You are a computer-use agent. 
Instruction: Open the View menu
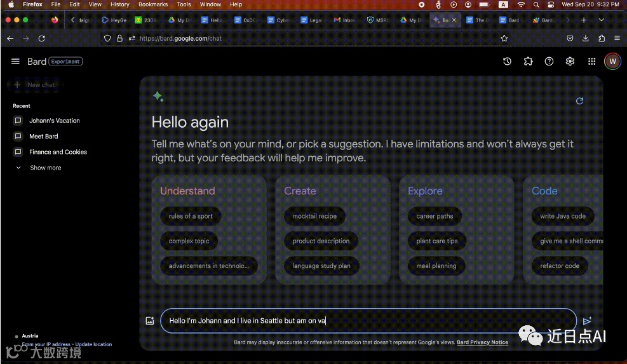point(95,4)
